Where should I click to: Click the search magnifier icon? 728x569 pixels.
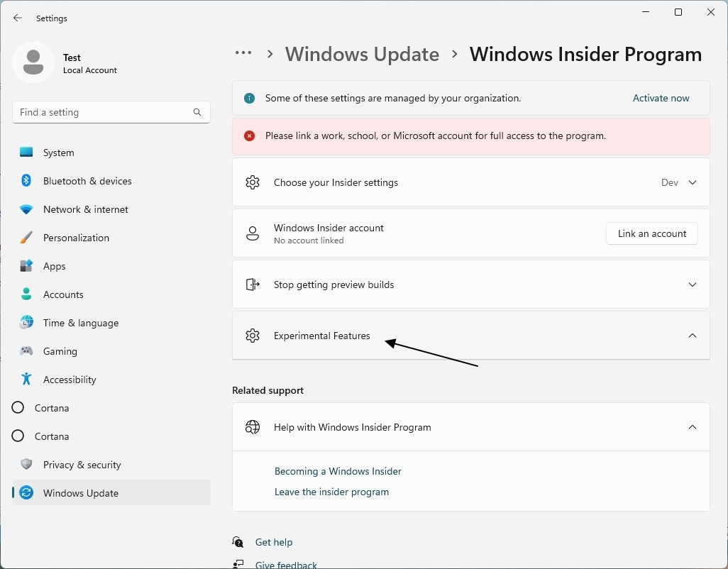[x=197, y=112]
